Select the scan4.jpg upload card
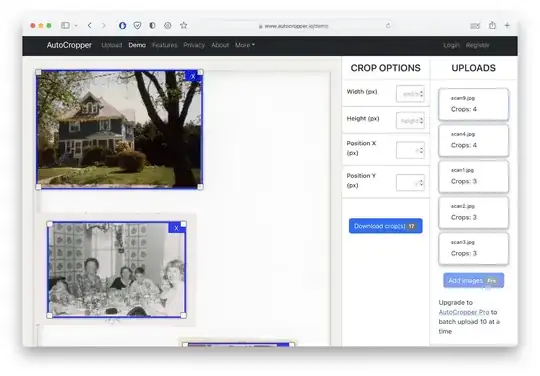 pos(474,140)
